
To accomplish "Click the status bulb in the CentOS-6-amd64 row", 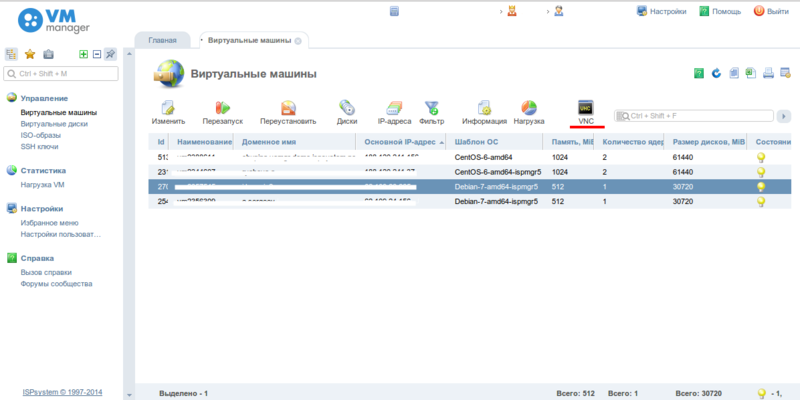I will [x=761, y=158].
